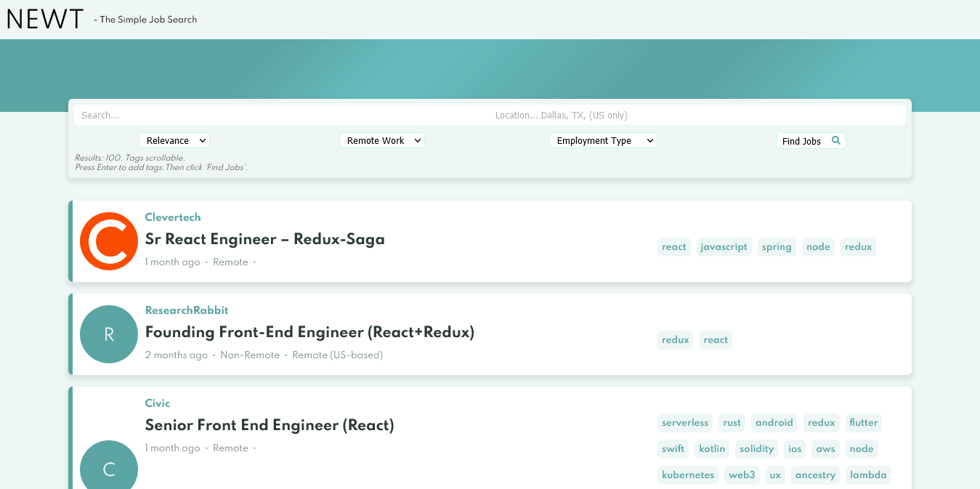
Task: Select the node tag on Clevertech job
Action: point(818,247)
